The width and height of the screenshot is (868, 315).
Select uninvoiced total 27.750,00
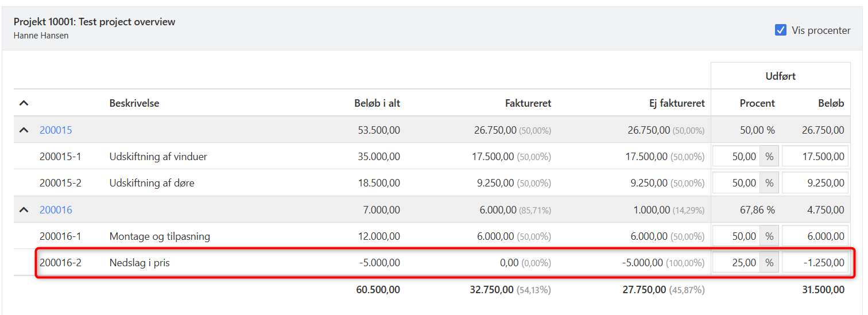point(646,290)
